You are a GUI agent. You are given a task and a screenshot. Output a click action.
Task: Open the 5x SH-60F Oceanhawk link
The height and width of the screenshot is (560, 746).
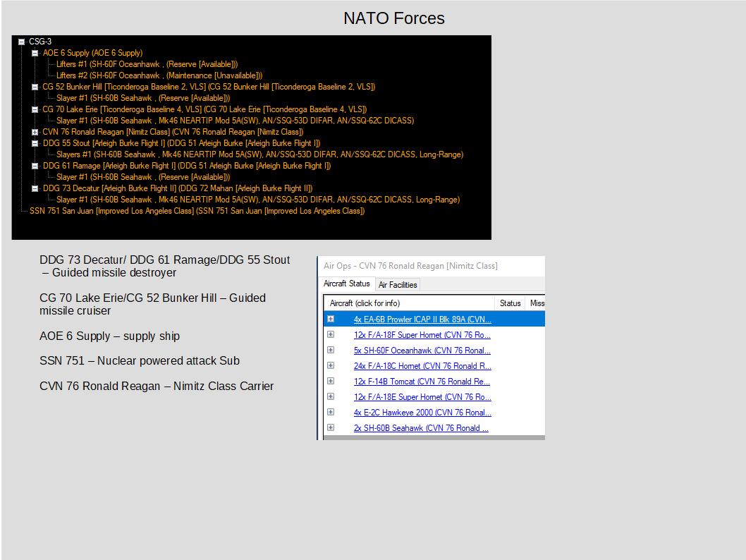tap(422, 351)
